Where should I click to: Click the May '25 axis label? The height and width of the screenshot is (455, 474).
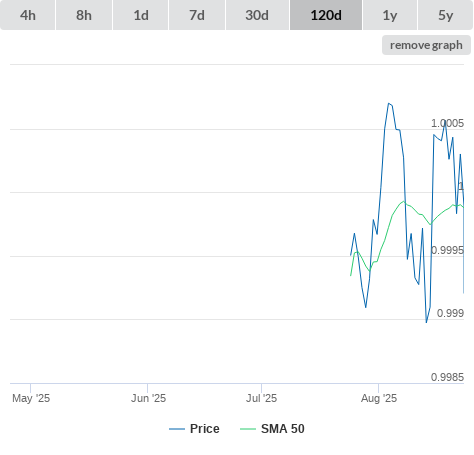[31, 398]
